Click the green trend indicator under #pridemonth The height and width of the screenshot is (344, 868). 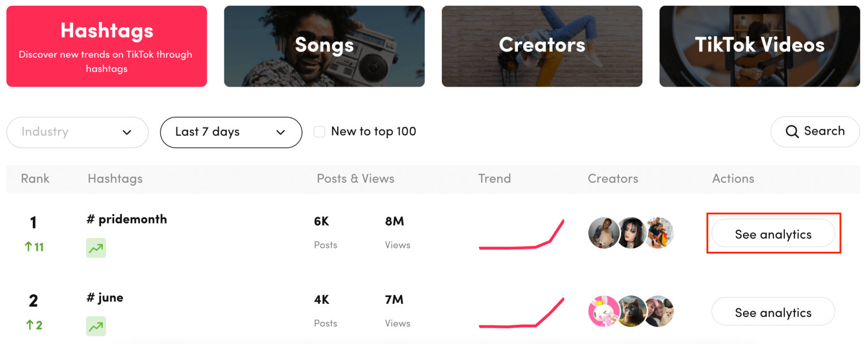coord(96,248)
